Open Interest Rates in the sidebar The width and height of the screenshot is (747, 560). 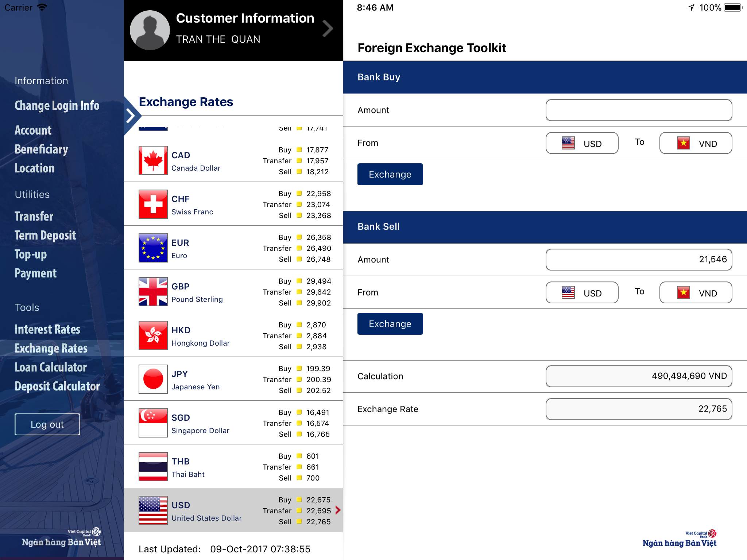(47, 330)
